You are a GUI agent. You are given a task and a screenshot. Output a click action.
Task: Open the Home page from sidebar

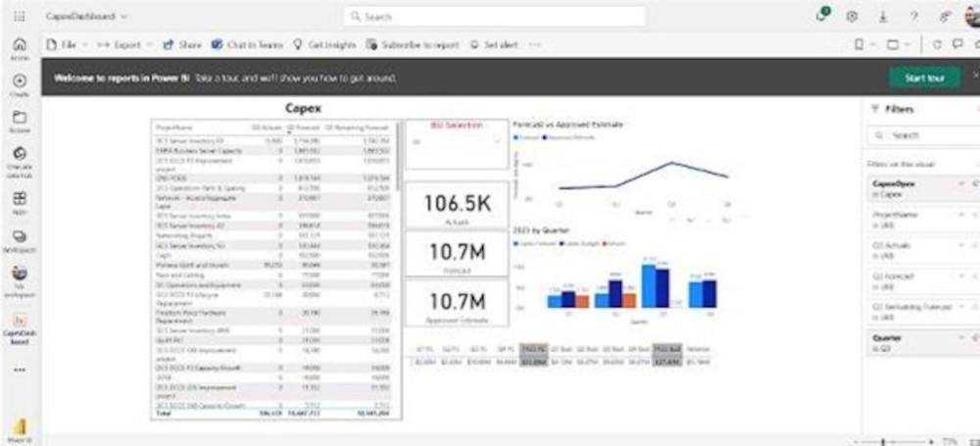pyautogui.click(x=19, y=47)
